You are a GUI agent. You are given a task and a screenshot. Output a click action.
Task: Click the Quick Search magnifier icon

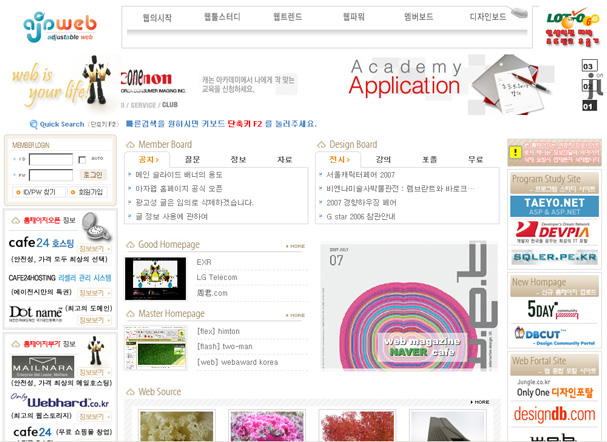33,124
